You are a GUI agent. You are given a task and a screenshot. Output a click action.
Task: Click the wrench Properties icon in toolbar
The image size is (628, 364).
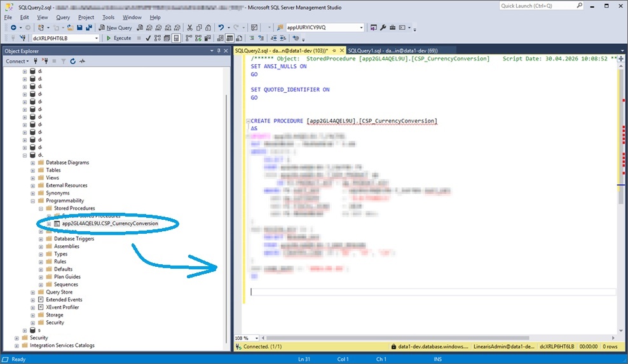tap(383, 28)
